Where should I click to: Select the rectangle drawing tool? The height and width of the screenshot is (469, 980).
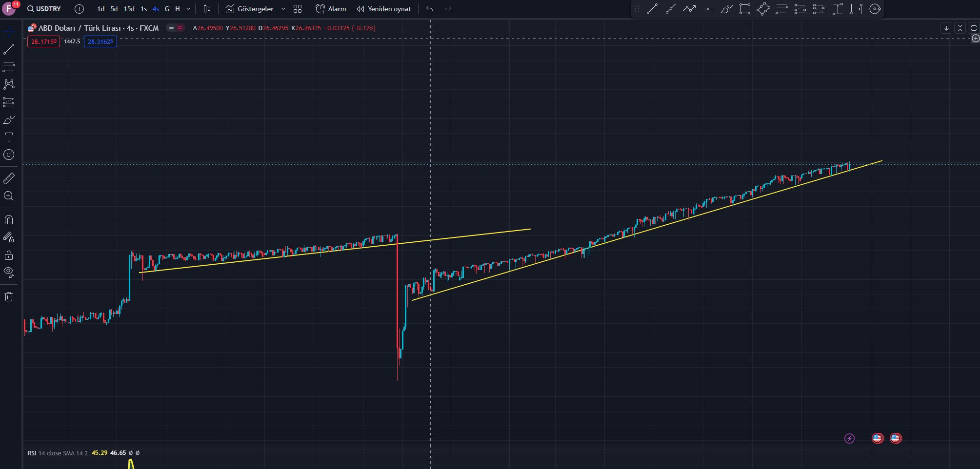pos(745,9)
